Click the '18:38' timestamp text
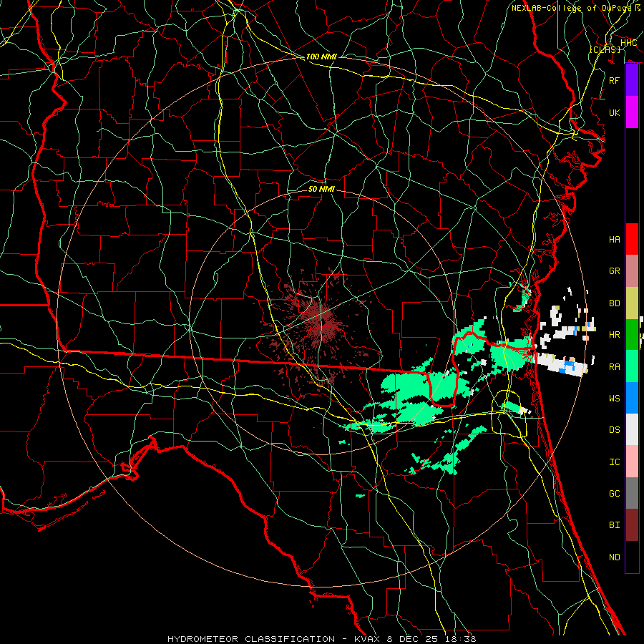This screenshot has width=644, height=644. [x=460, y=639]
